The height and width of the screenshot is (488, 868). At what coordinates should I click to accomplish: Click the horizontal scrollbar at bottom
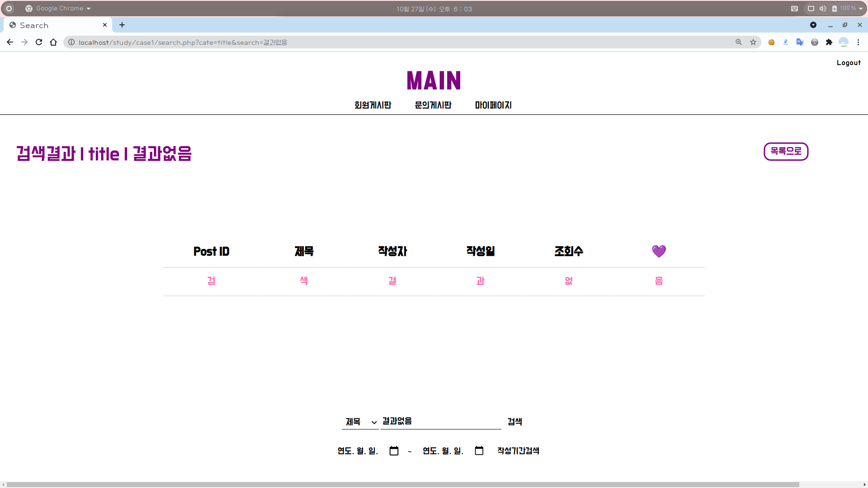point(402,484)
